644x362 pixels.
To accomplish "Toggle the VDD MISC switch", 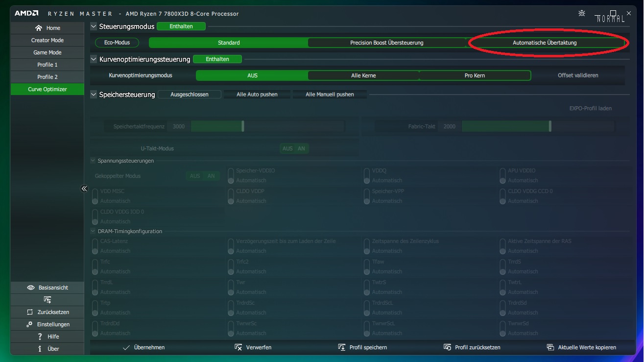I will 95,196.
